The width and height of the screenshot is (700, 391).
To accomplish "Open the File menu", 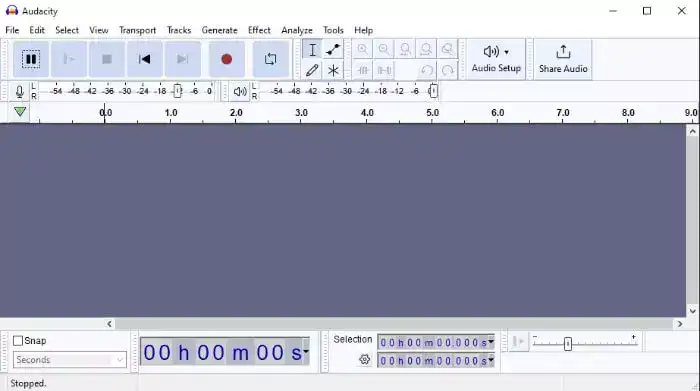I will coord(12,30).
